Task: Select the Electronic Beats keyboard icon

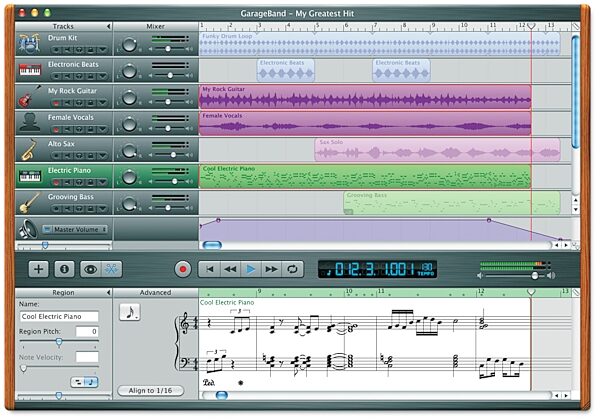Action: point(29,70)
